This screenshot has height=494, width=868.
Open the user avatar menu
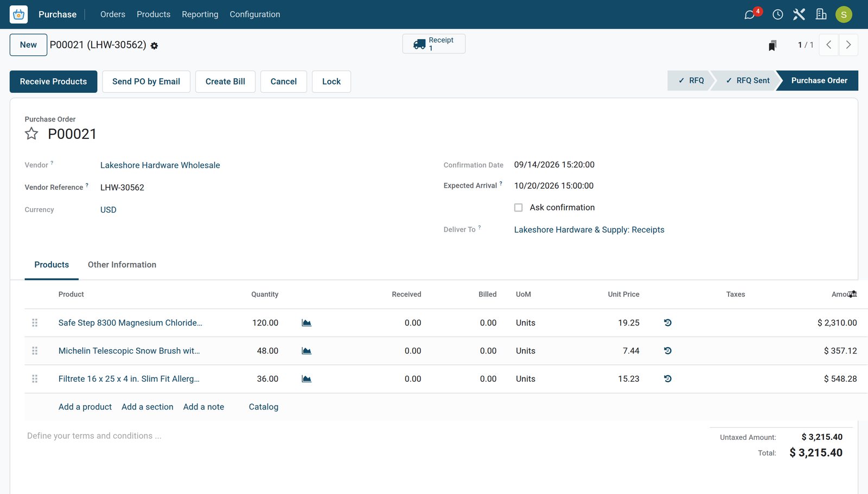coord(844,15)
